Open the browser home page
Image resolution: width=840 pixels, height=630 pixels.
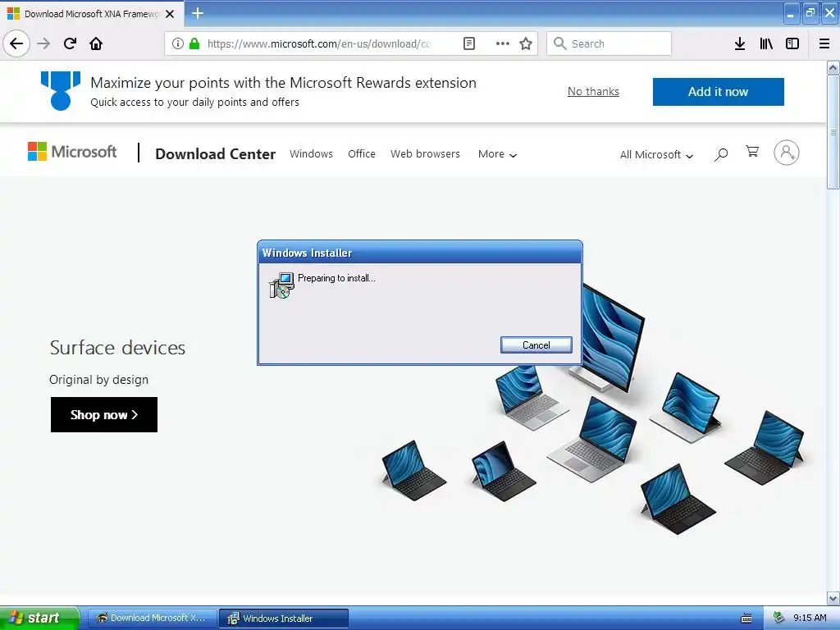(x=96, y=43)
